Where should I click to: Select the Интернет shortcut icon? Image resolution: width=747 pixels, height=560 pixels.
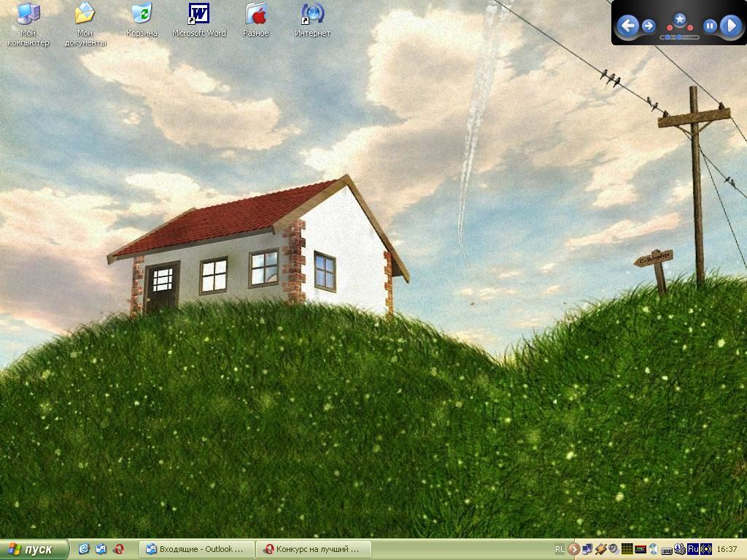coord(312,20)
